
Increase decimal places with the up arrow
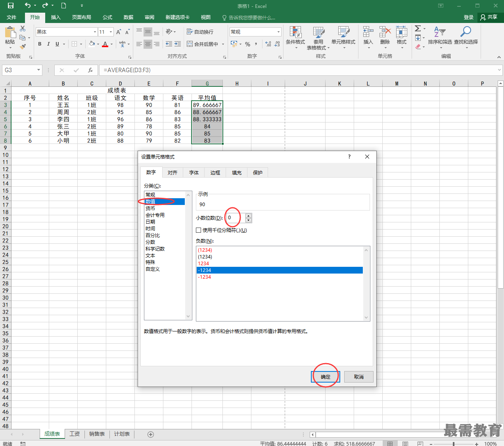tap(248, 216)
